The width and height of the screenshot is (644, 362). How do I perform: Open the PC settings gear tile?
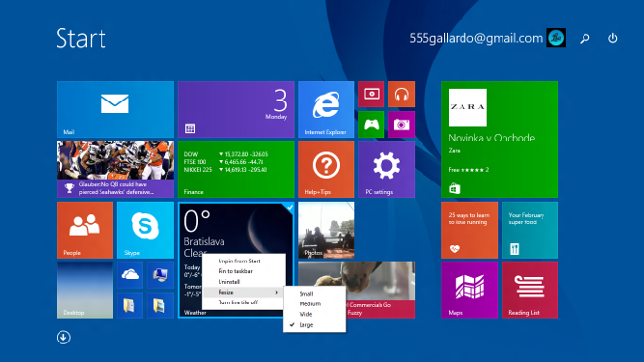pos(386,169)
